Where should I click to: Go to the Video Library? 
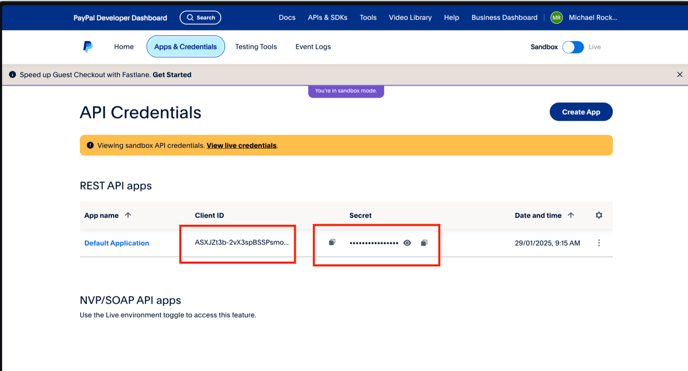click(410, 18)
